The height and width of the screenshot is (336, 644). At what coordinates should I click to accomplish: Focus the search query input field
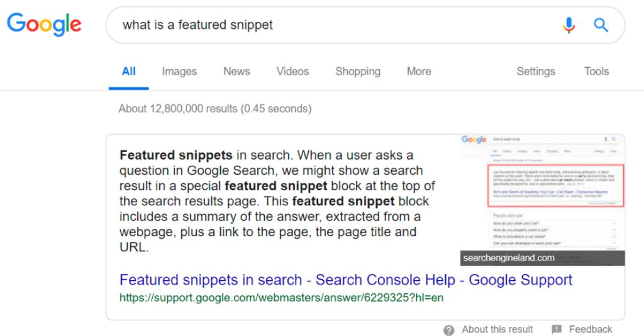point(333,25)
